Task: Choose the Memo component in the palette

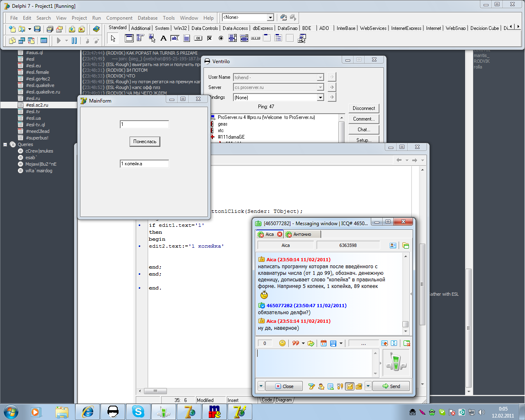Action: 187,38
